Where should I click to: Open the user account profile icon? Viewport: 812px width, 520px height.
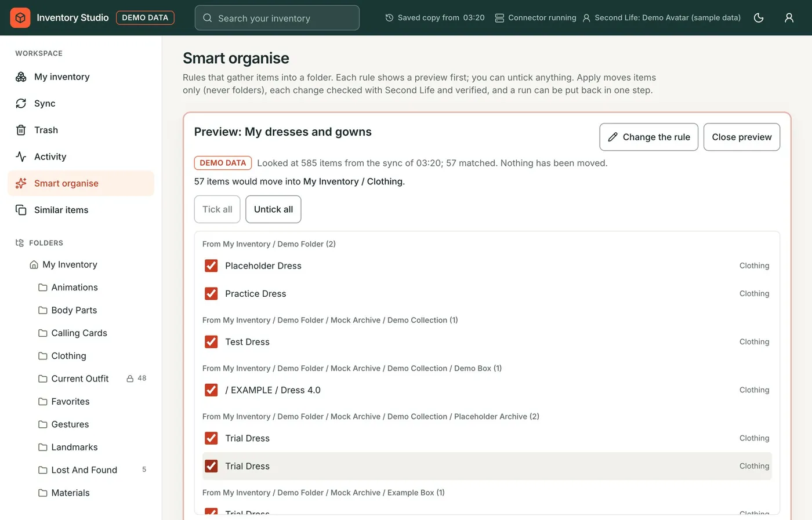coord(789,18)
